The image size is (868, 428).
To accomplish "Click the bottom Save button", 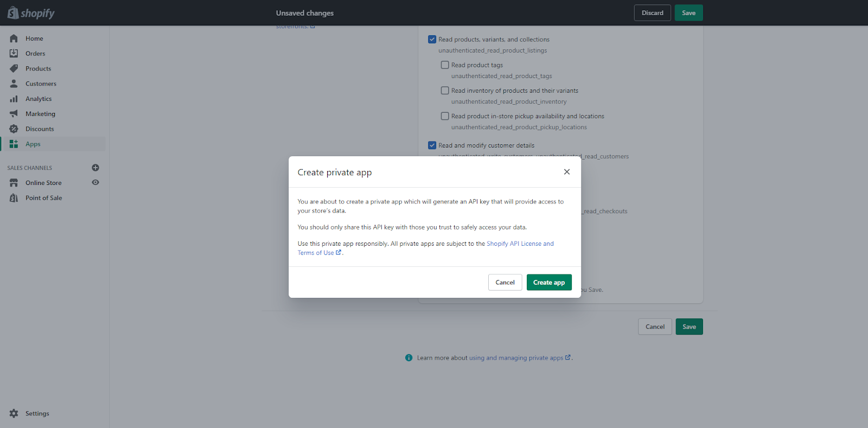I will click(690, 327).
